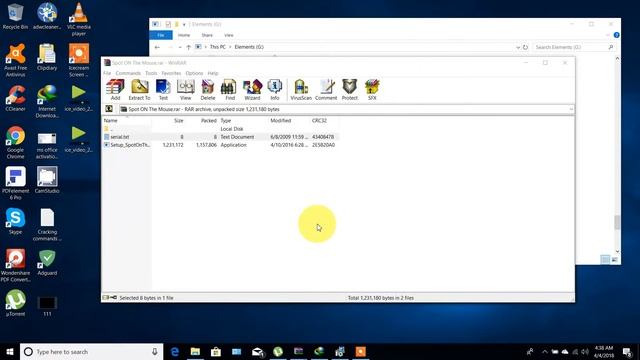Open the CamStudio desktop icon

47,180
